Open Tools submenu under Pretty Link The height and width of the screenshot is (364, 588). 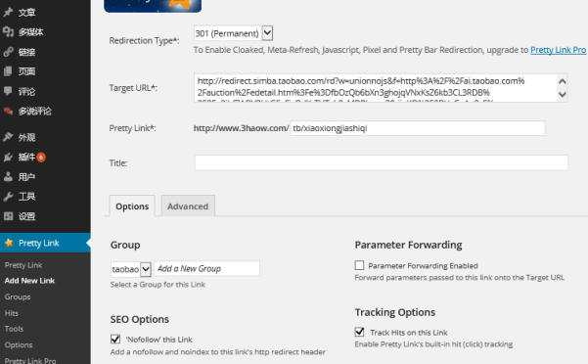click(x=14, y=329)
